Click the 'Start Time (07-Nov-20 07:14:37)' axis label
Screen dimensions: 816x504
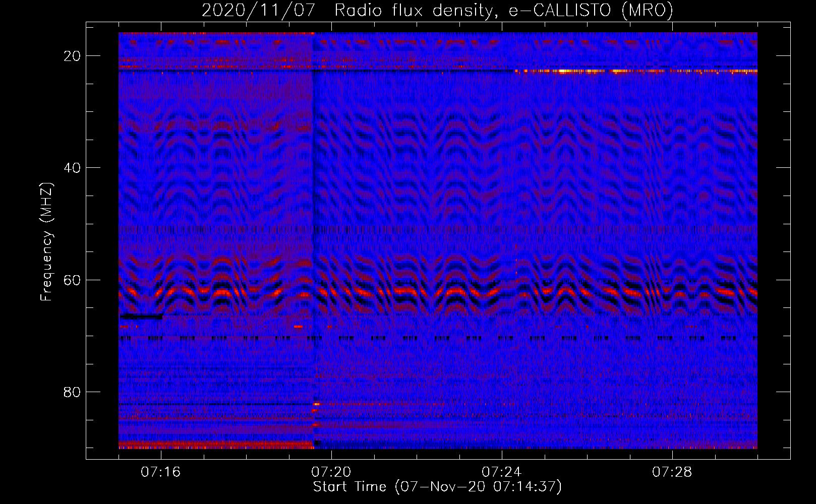[x=437, y=487]
